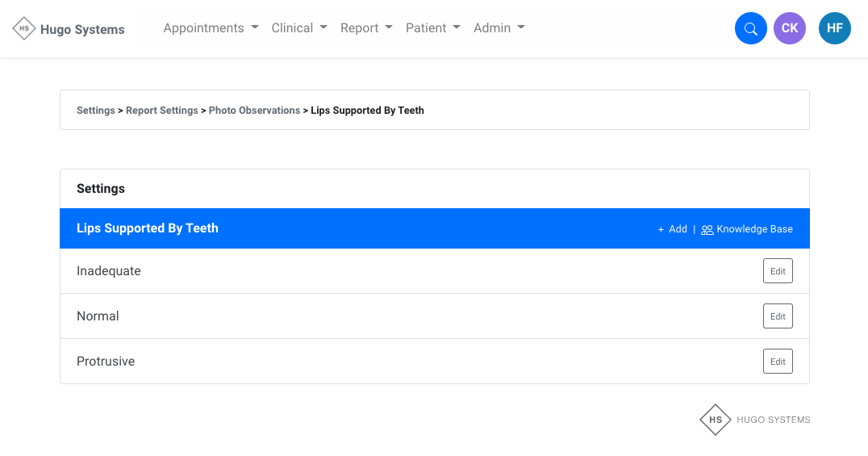
Task: Open the HF profile avatar
Action: coord(834,28)
